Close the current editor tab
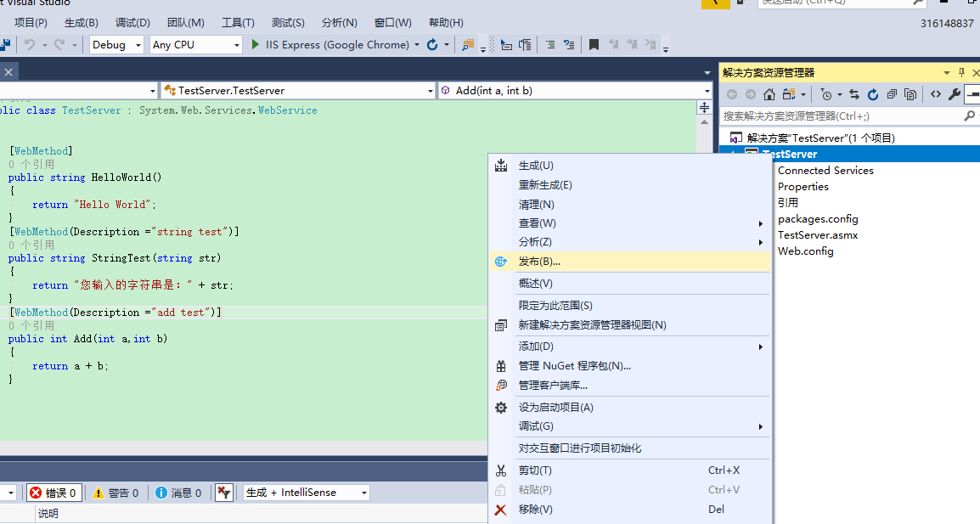 click(8, 72)
